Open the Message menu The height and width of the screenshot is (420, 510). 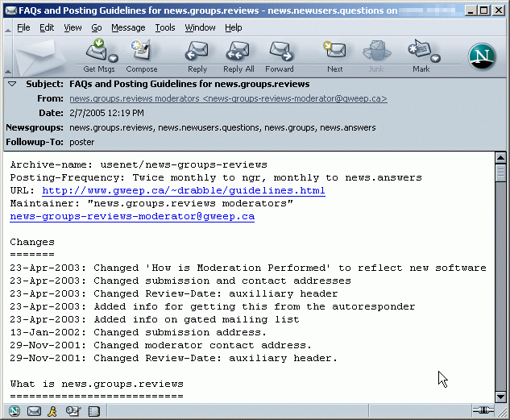click(x=128, y=27)
